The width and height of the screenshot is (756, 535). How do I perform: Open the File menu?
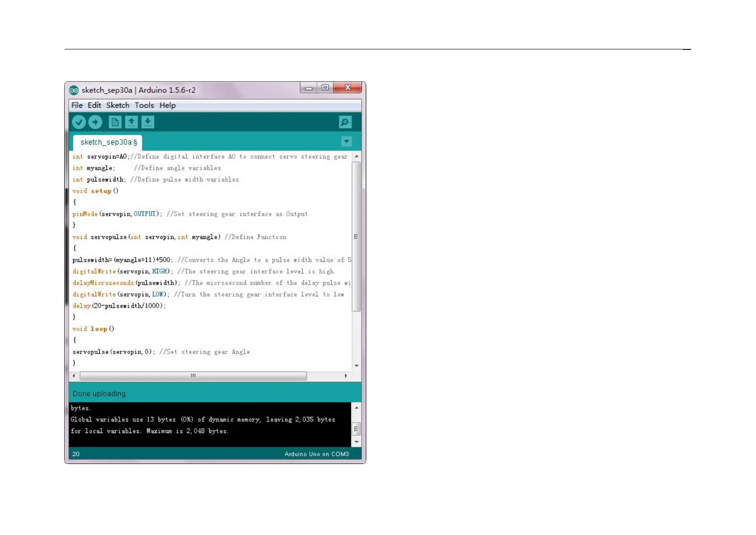coord(77,105)
